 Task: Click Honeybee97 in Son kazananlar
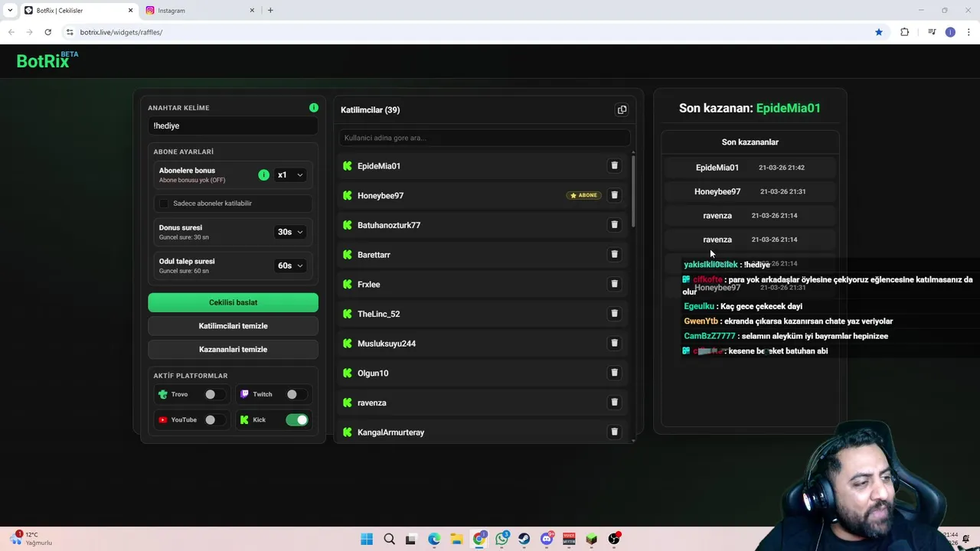click(x=717, y=191)
